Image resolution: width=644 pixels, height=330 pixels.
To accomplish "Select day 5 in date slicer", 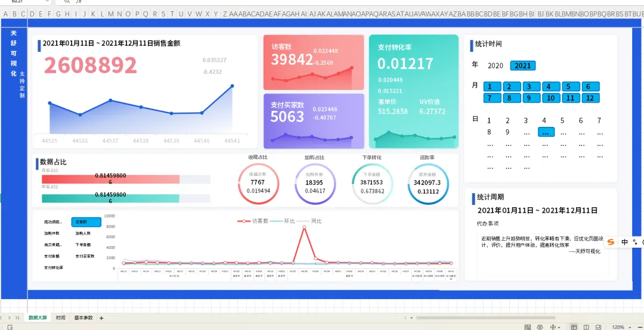I will tap(562, 121).
